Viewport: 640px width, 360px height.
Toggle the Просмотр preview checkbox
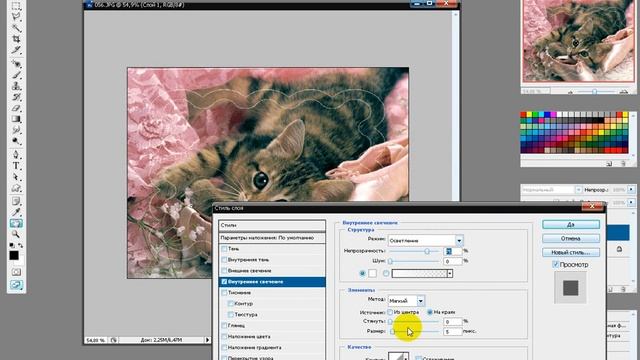556,264
